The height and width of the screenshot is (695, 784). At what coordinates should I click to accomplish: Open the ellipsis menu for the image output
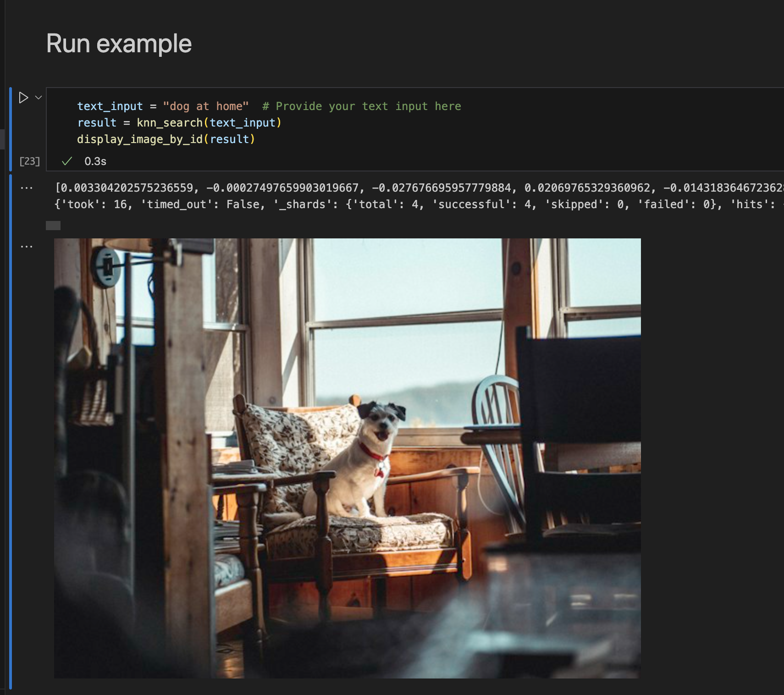point(27,246)
